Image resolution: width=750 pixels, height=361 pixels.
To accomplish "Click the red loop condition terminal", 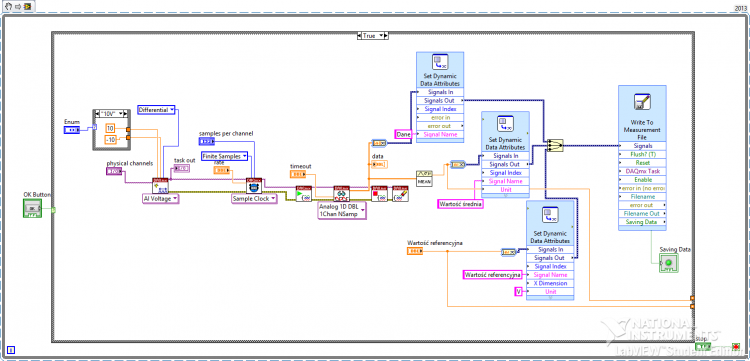I will point(735,346).
